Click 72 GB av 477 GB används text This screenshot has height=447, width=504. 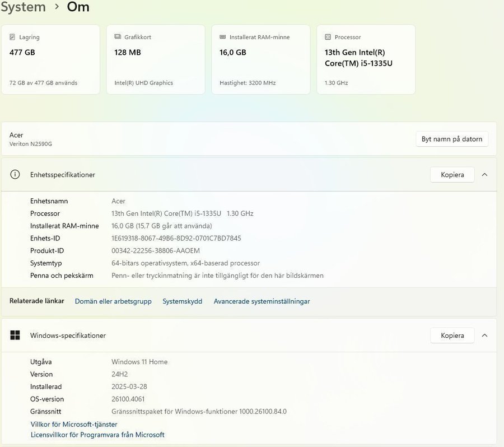click(43, 83)
